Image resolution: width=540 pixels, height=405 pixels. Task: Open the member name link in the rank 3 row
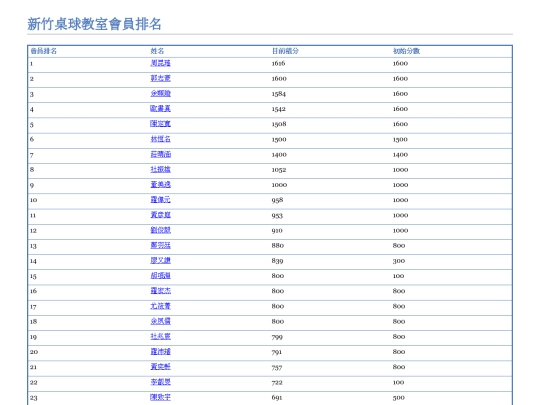click(160, 94)
